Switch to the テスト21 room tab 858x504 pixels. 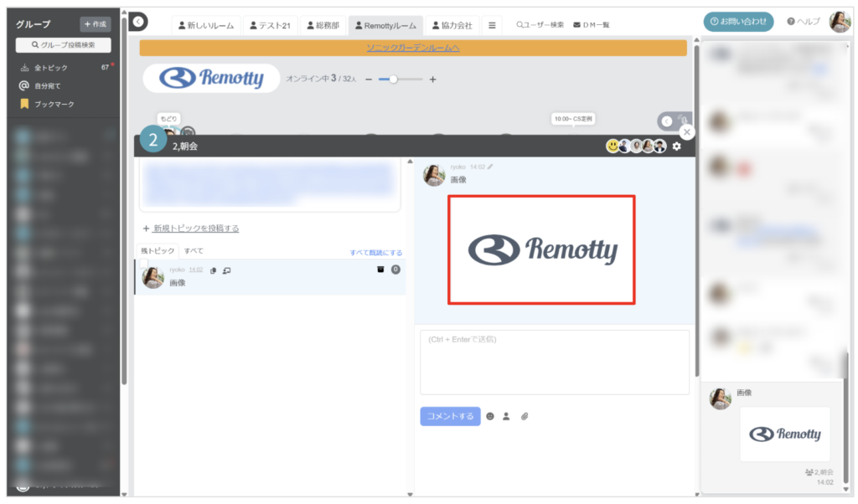coord(270,25)
